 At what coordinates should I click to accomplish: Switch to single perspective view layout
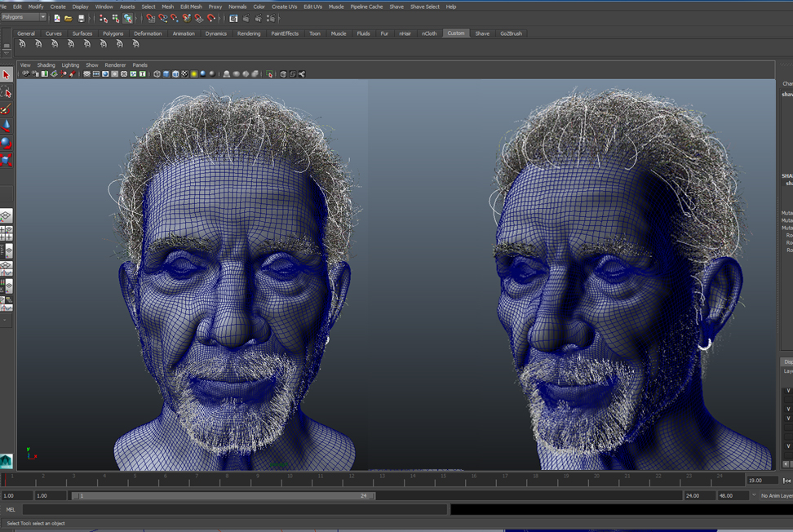tap(6, 216)
